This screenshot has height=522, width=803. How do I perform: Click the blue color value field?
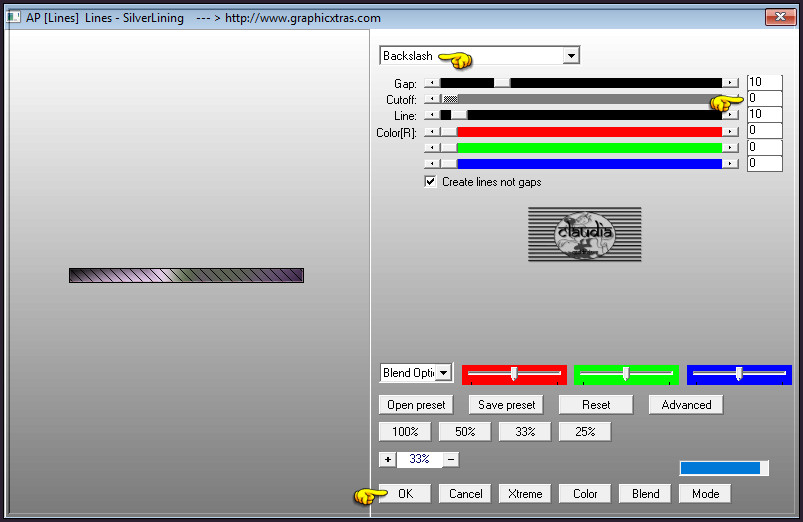coord(765,163)
